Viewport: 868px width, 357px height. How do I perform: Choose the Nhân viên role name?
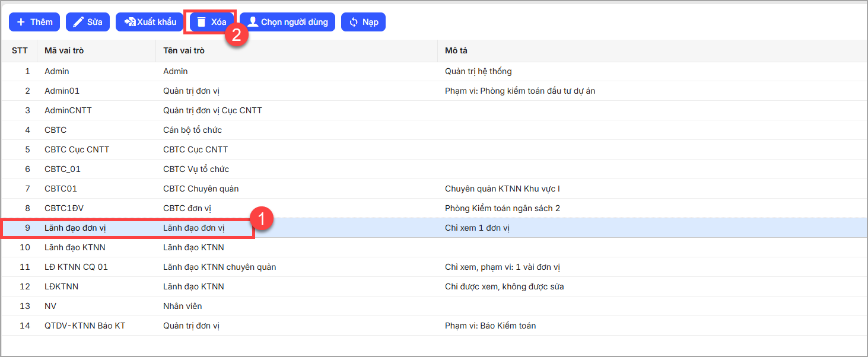coord(182,306)
